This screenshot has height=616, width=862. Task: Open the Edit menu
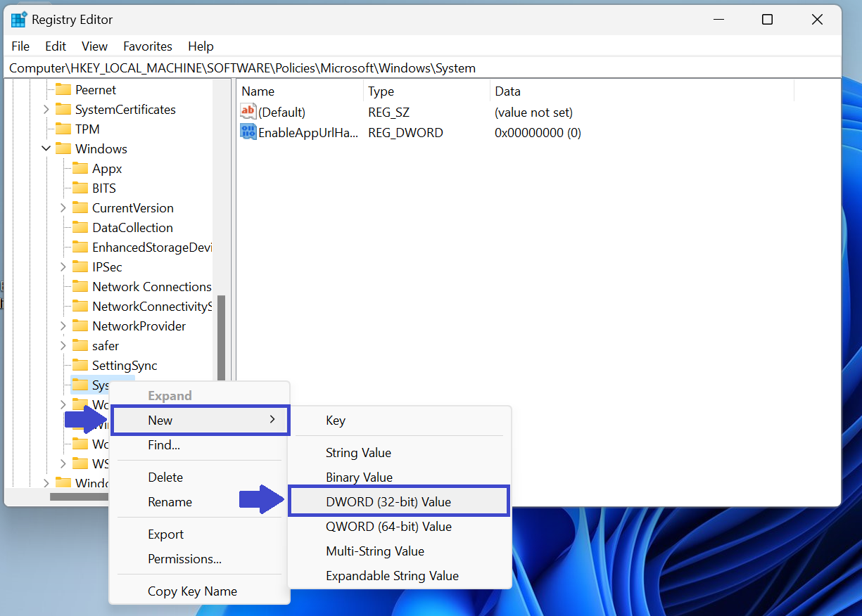point(56,46)
